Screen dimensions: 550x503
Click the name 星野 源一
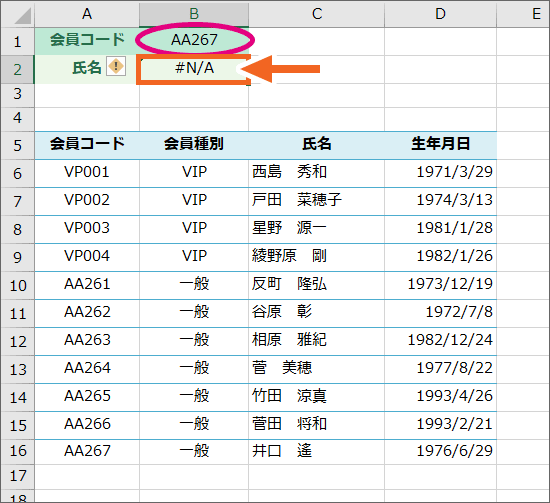[x=289, y=228]
